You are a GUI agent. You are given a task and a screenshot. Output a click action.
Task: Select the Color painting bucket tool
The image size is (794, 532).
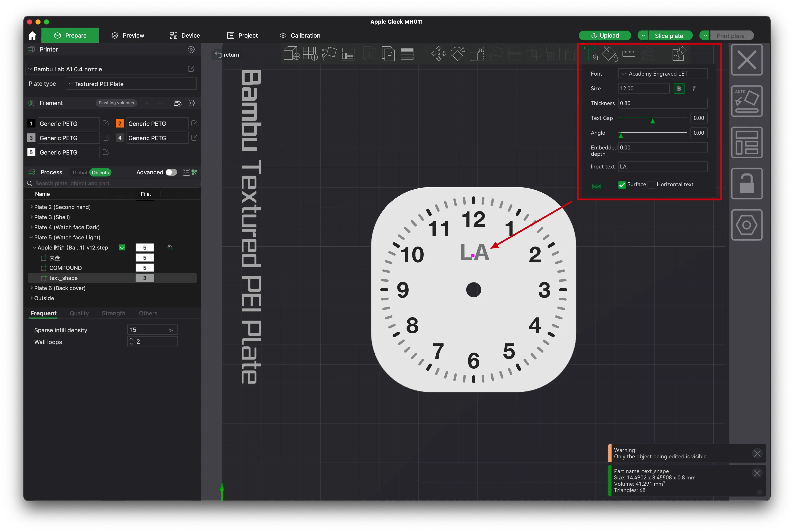tap(610, 54)
